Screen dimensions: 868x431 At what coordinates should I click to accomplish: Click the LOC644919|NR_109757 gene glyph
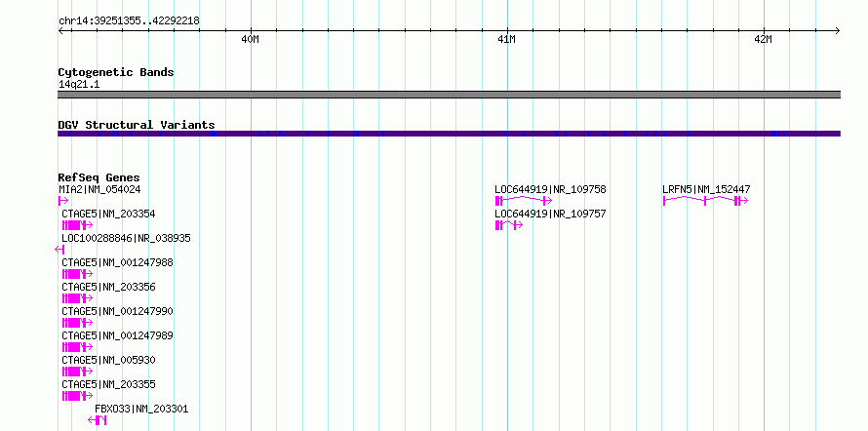[509, 225]
